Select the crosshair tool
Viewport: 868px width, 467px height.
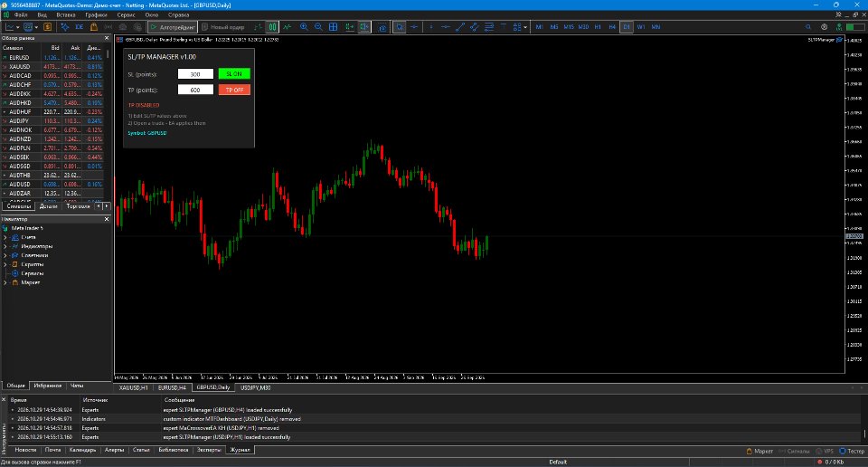(x=414, y=26)
